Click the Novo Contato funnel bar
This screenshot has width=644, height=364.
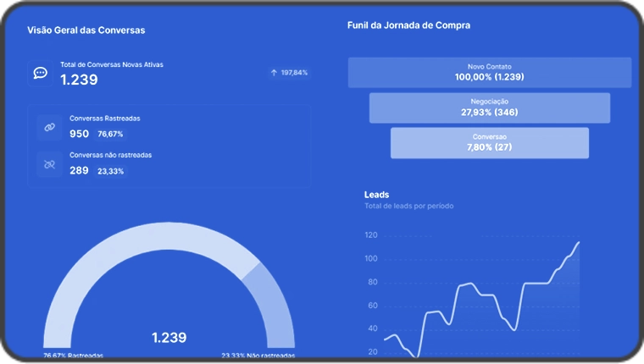(x=489, y=72)
